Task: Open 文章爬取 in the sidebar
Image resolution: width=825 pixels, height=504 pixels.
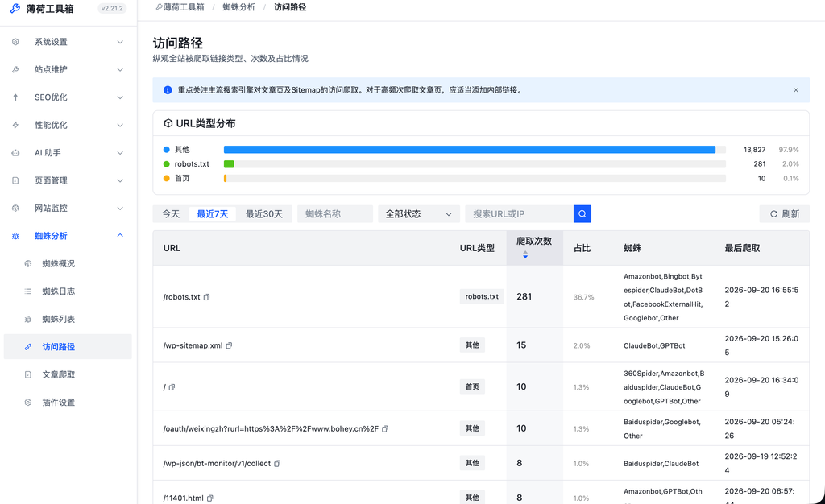Action: tap(68, 374)
